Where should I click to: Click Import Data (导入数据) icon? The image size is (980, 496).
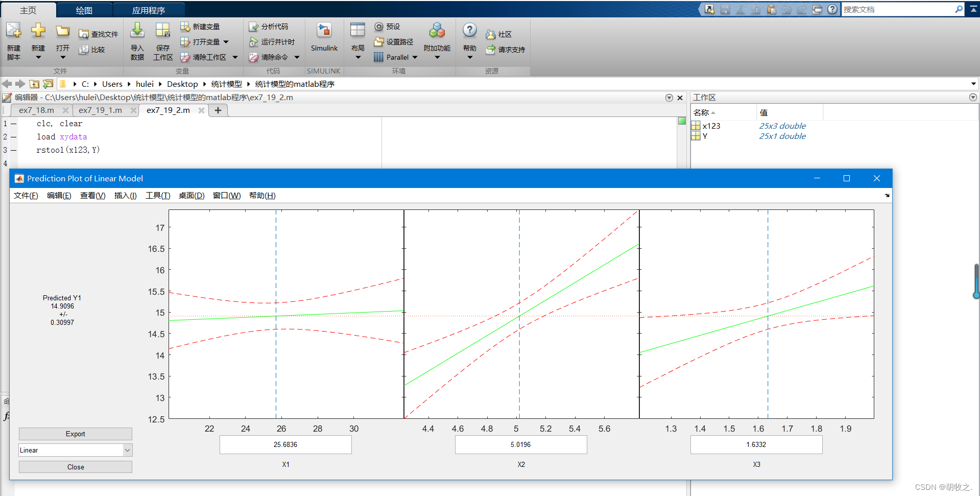click(x=137, y=31)
